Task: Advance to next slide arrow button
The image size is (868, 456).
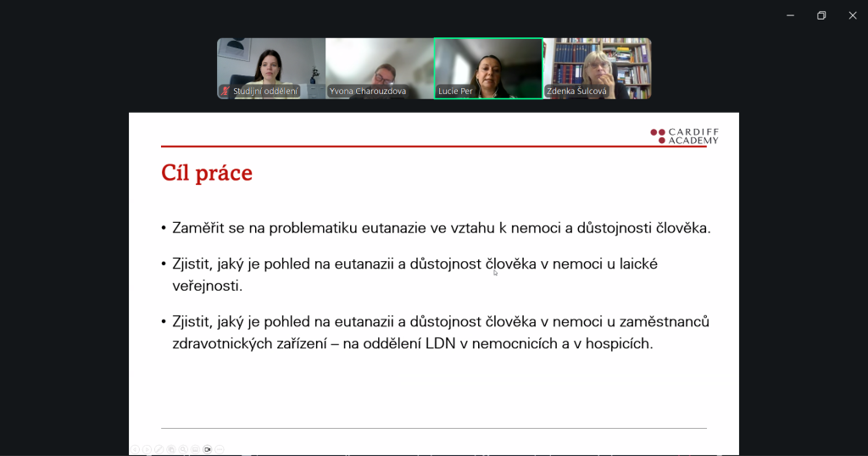Action: tap(147, 449)
